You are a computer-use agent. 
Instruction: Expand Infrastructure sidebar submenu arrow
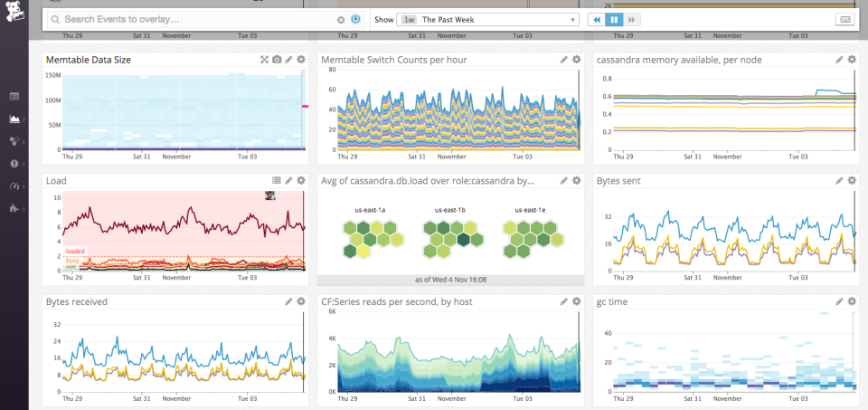coord(24,142)
